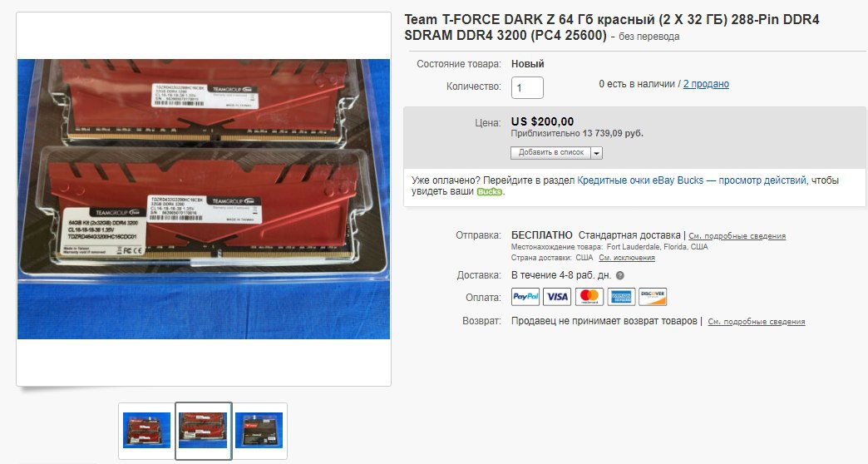This screenshot has width=868, height=464.
Task: Click the Mastercard payment icon
Action: (589, 297)
